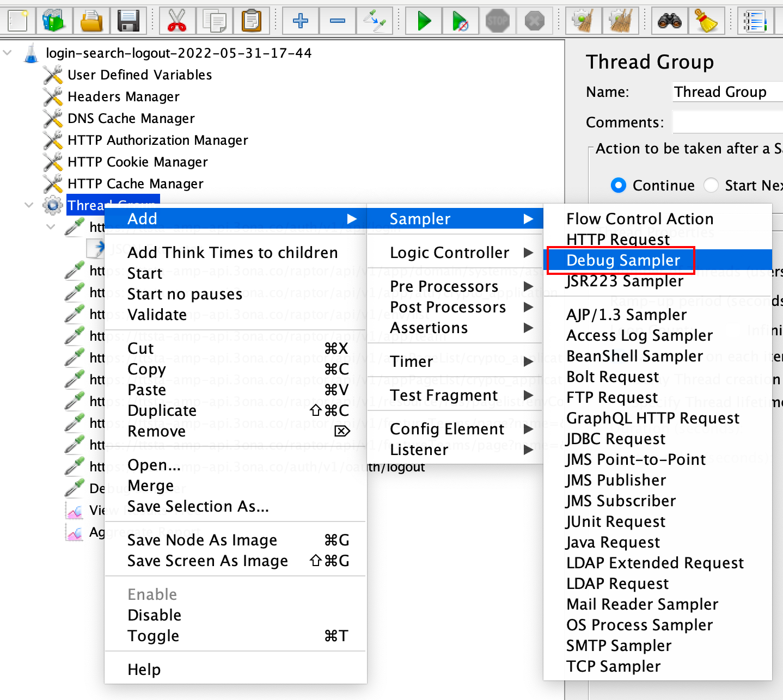This screenshot has height=700, width=783.
Task: Choose Add Think Times to children
Action: pos(233,252)
